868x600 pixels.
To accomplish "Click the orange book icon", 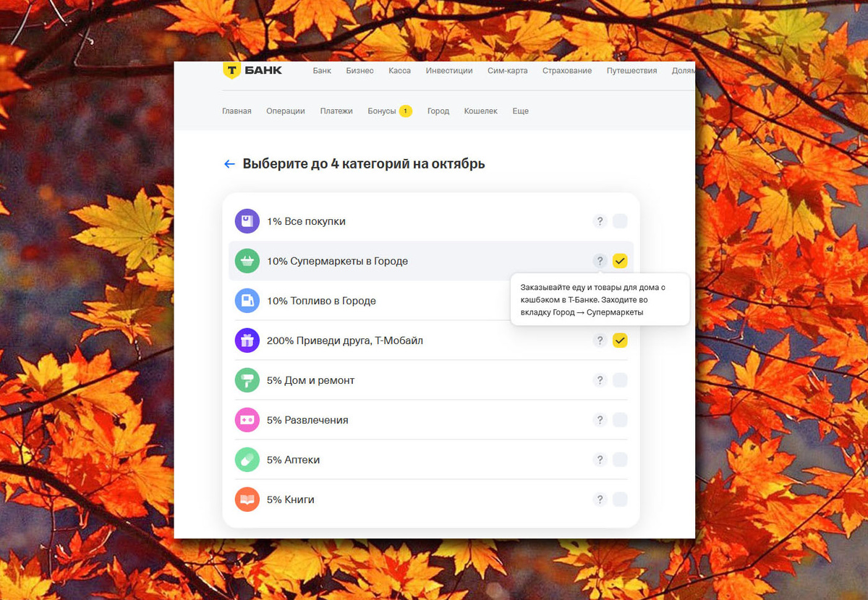I will tap(247, 500).
